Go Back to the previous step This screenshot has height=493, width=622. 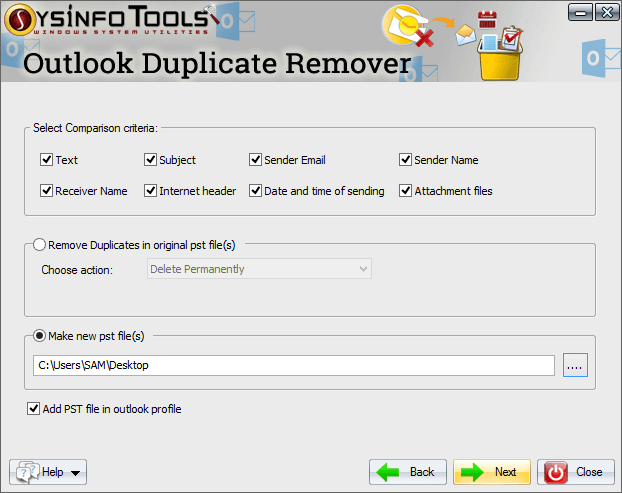(x=408, y=472)
